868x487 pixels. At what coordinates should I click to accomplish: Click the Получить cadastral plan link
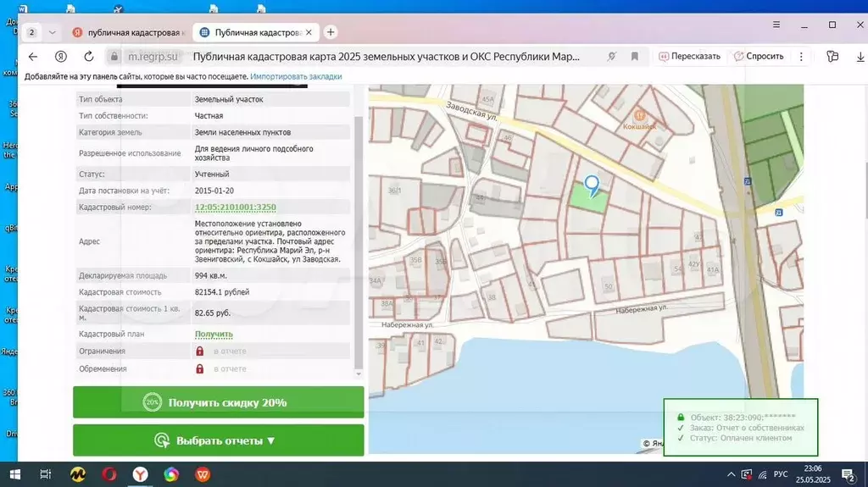[x=214, y=335]
